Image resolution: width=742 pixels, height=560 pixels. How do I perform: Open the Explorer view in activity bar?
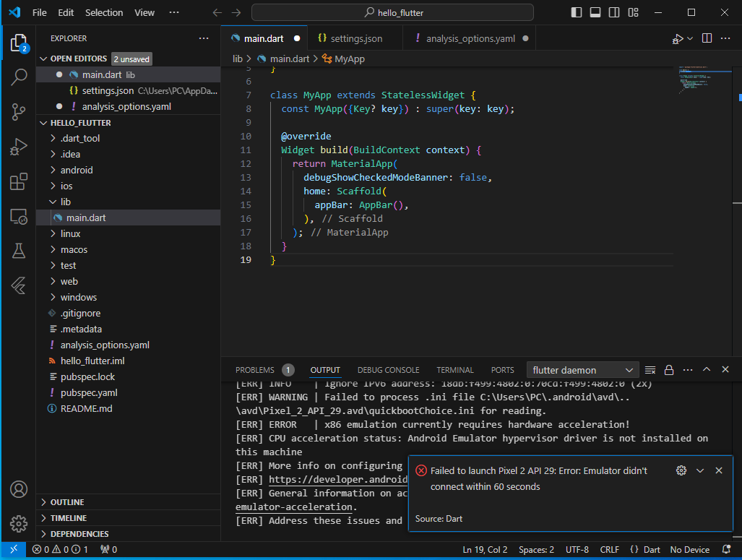(19, 43)
